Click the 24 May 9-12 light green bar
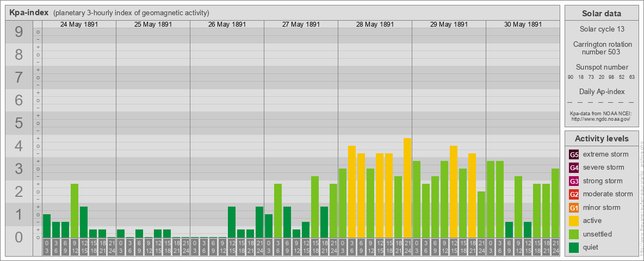The height and width of the screenshot is (261, 644). point(75,211)
